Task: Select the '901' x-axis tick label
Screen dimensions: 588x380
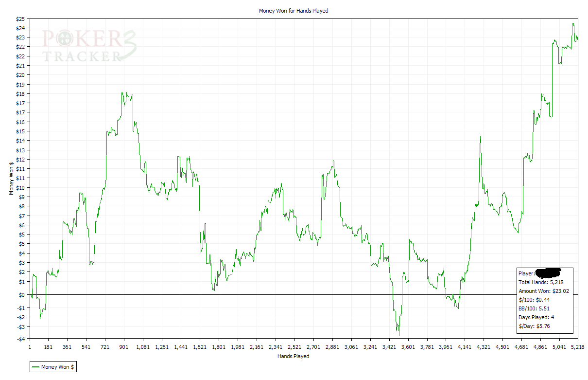Action: pyautogui.click(x=124, y=347)
